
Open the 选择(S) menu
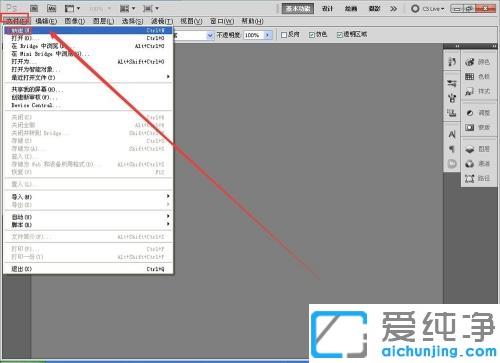(132, 21)
